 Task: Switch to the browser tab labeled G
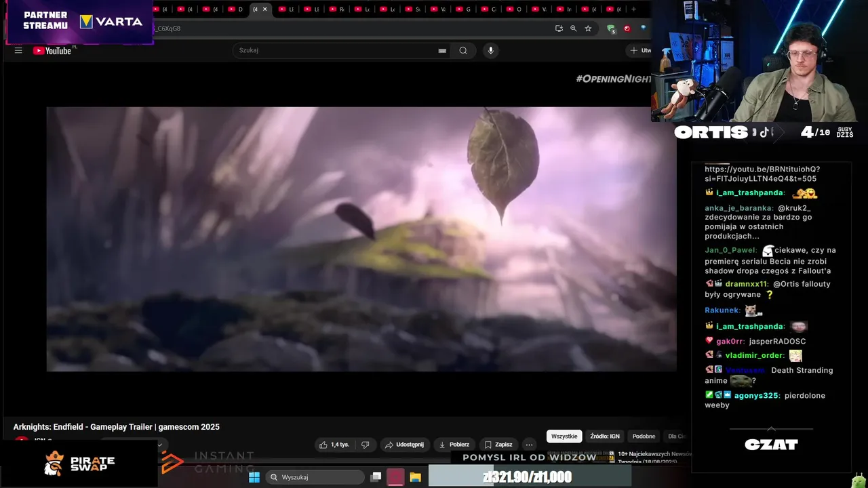click(x=463, y=9)
